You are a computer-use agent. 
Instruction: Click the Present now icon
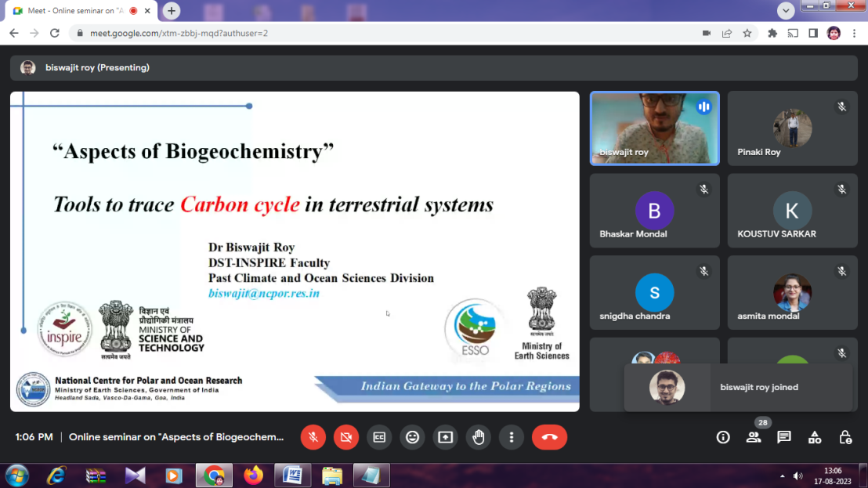click(445, 437)
